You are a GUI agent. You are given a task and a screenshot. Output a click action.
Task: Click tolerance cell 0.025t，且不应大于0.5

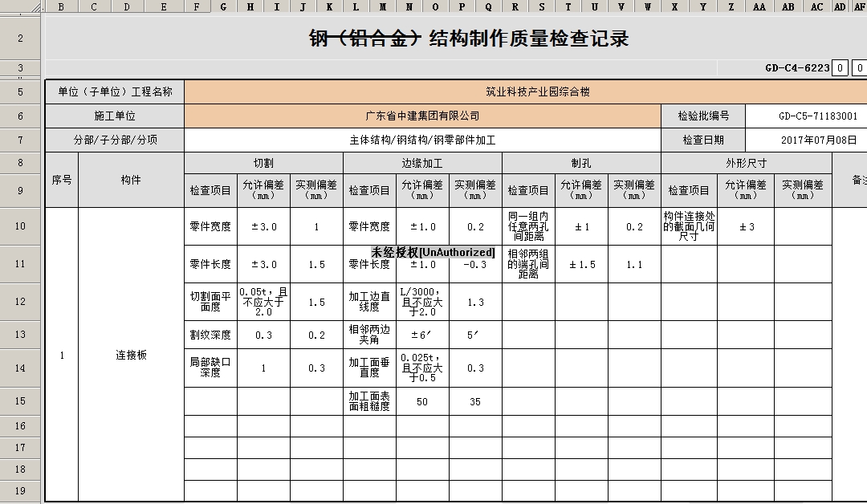422,368
